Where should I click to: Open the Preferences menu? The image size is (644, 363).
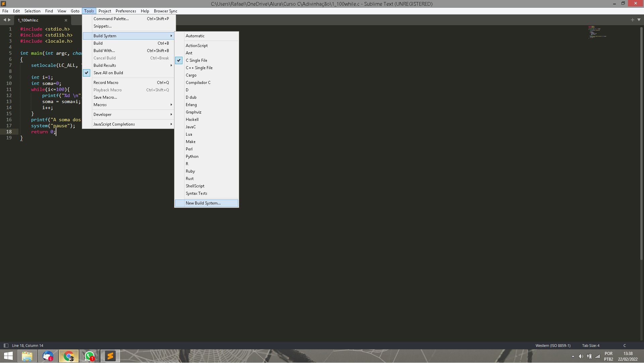(126, 11)
